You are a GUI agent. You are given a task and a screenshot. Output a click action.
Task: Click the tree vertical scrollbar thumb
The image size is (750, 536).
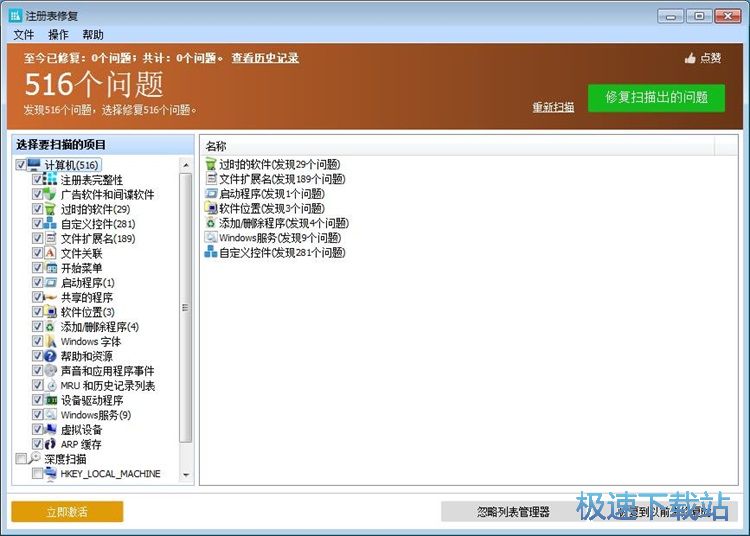click(x=186, y=307)
